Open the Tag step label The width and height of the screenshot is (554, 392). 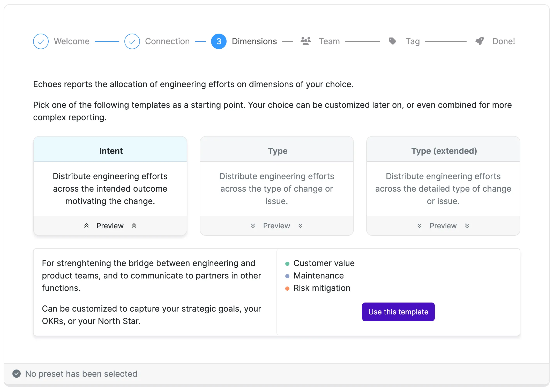[413, 41]
